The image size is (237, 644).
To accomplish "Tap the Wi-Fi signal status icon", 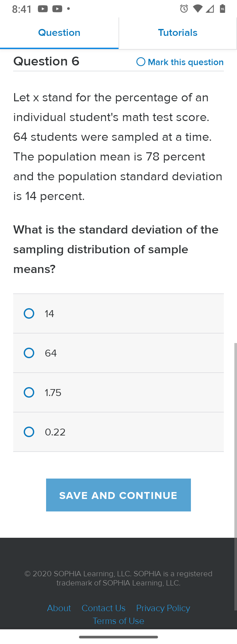I will click(197, 9).
